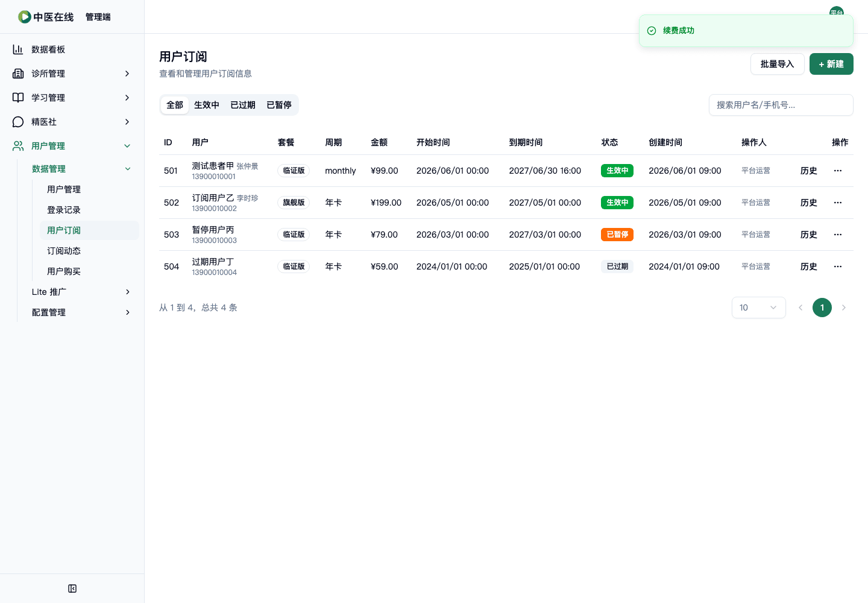Image resolution: width=868 pixels, height=603 pixels.
Task: View 历史 for row 503
Action: point(809,235)
